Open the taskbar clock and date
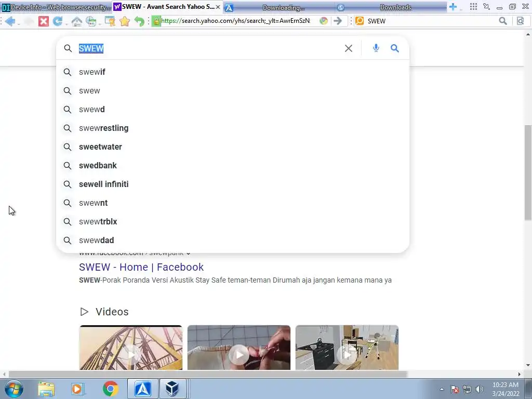The width and height of the screenshot is (532, 399). point(505,389)
